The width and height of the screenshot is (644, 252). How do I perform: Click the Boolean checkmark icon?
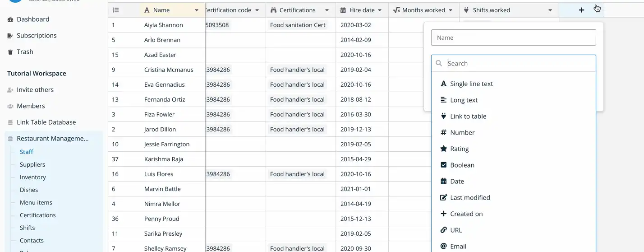coord(443,165)
